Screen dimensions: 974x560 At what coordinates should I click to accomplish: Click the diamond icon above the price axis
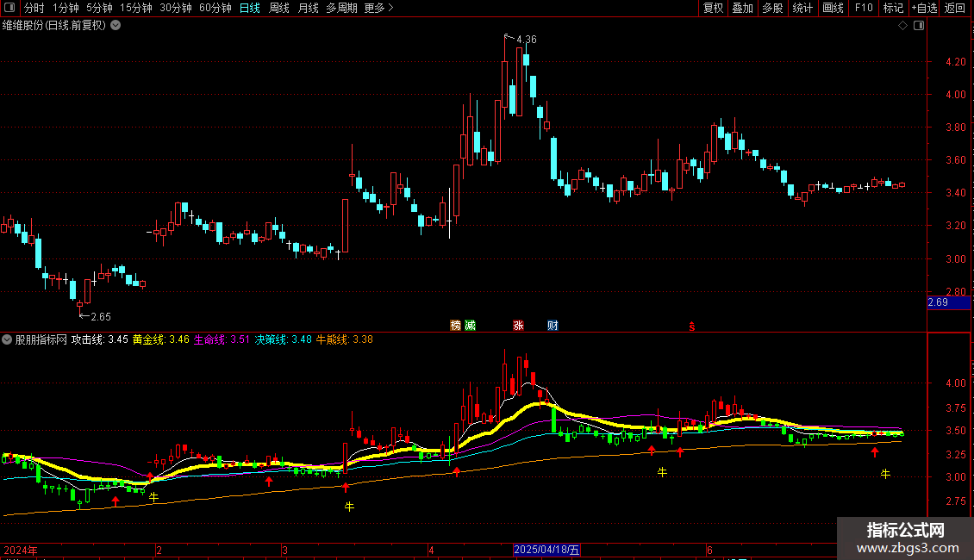tap(903, 26)
